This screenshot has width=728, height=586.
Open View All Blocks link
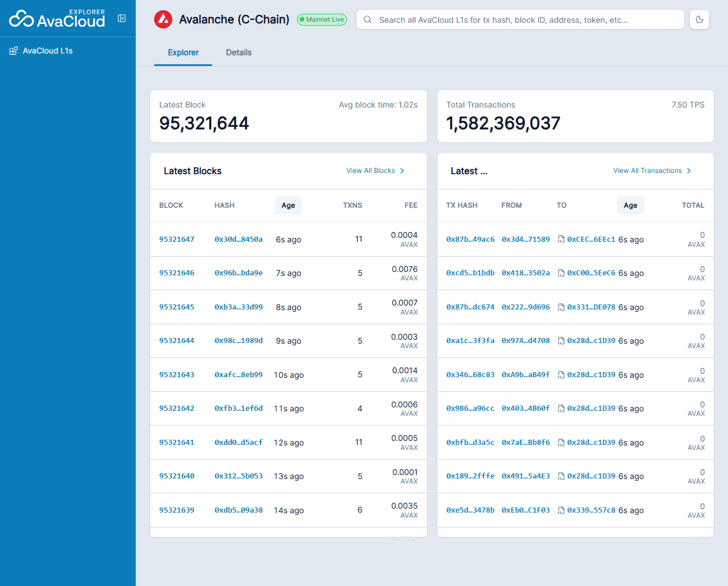(x=375, y=171)
